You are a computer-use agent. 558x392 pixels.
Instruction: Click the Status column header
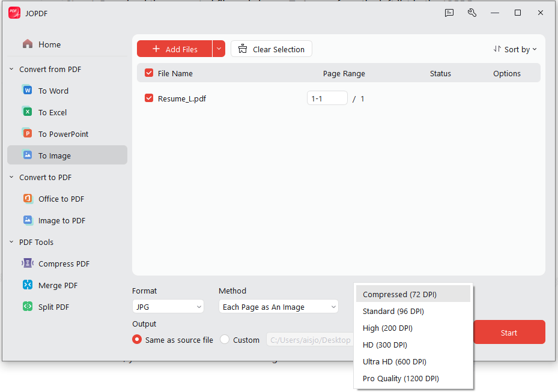click(x=440, y=73)
